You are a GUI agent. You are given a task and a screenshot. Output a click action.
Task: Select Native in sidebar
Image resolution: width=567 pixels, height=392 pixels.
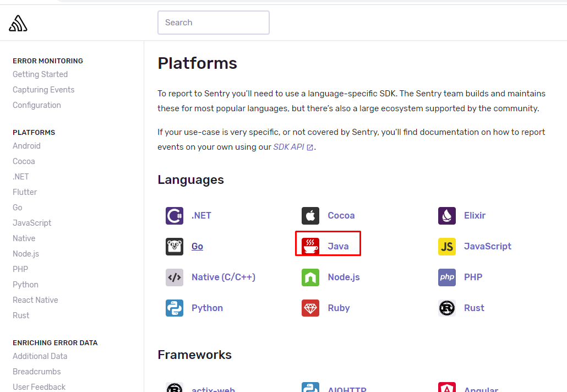[24, 238]
